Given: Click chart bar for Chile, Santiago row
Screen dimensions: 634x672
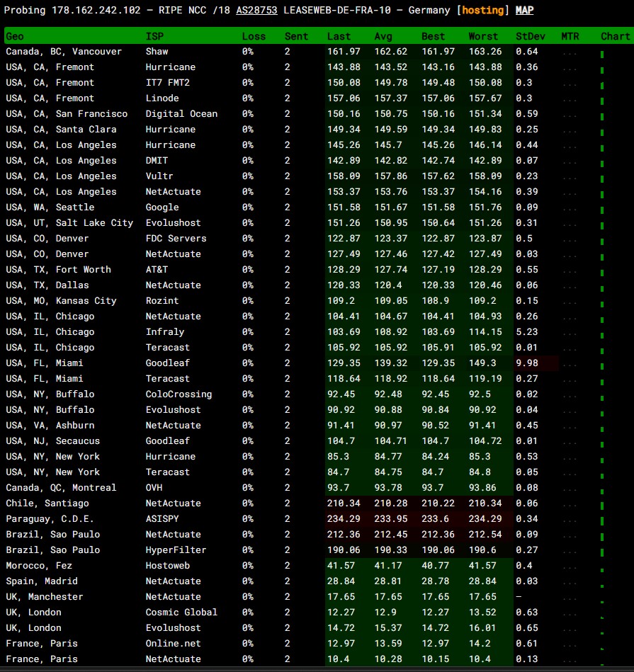Looking at the screenshot, I should coord(602,506).
